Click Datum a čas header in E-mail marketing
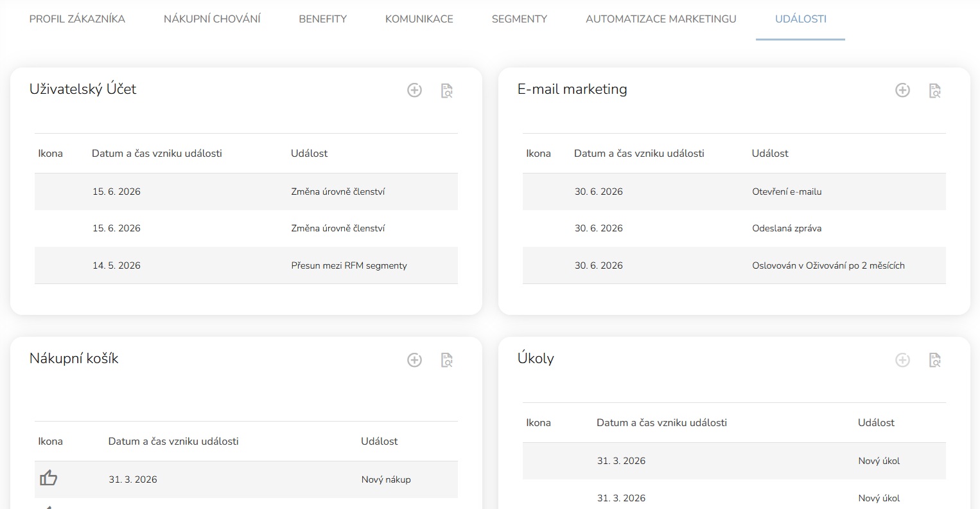Screen dimensions: 980x509 [x=639, y=154]
